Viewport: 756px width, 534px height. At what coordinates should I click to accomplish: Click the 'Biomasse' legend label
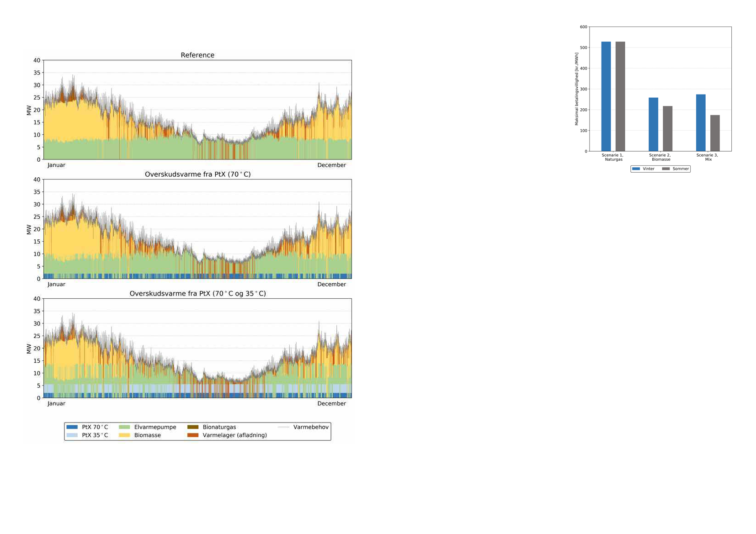pos(148,435)
